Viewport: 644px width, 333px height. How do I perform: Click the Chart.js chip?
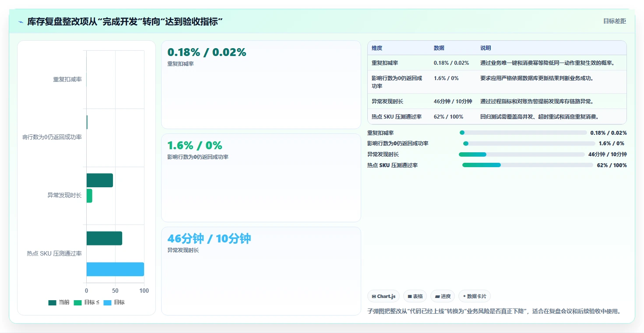[x=384, y=296]
